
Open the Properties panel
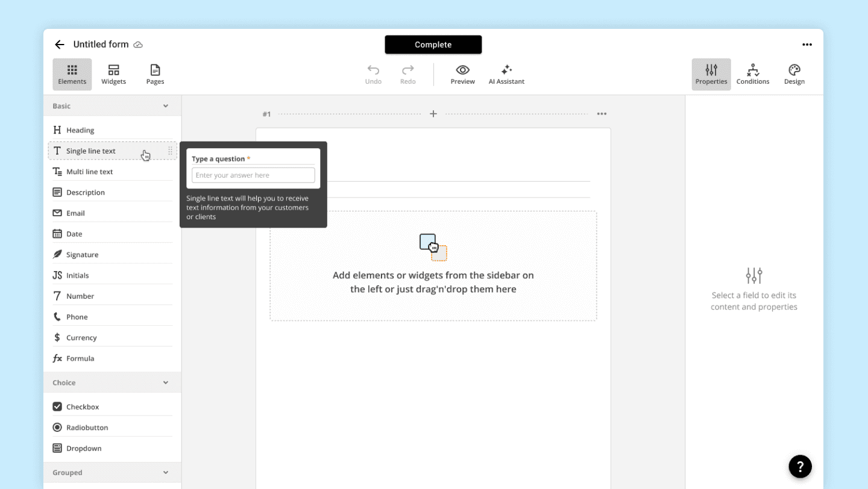point(711,75)
